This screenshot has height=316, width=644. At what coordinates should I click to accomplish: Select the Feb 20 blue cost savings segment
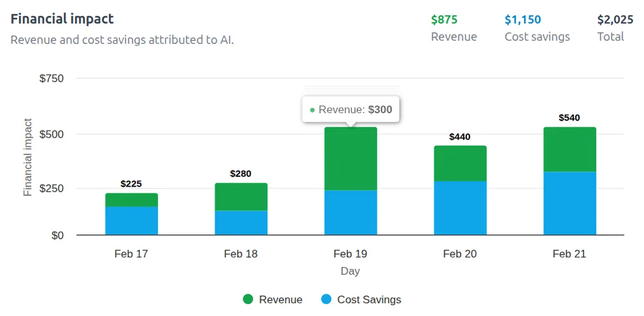tap(460, 207)
